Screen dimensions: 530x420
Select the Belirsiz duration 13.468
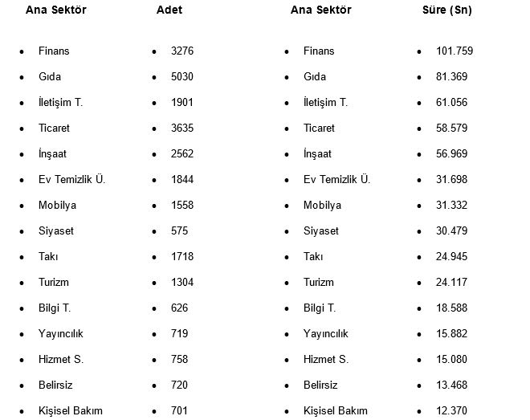452,385
